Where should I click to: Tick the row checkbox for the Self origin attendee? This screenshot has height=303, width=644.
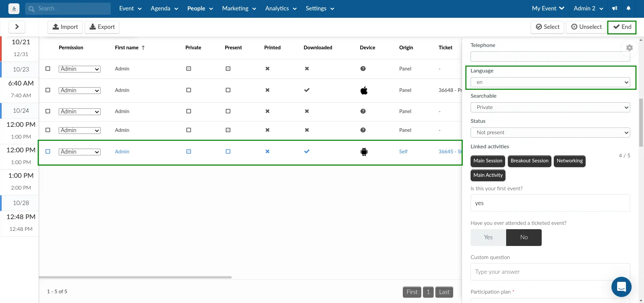pyautogui.click(x=48, y=151)
